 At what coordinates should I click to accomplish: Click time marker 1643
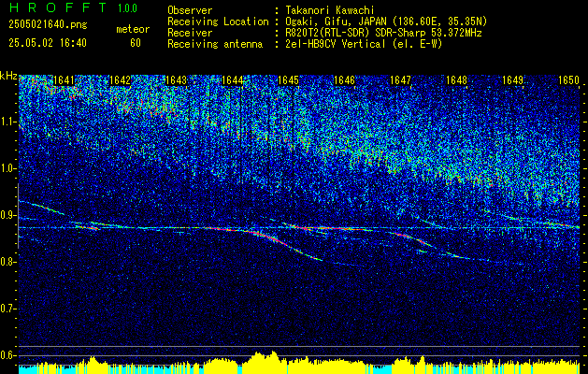[x=177, y=80]
